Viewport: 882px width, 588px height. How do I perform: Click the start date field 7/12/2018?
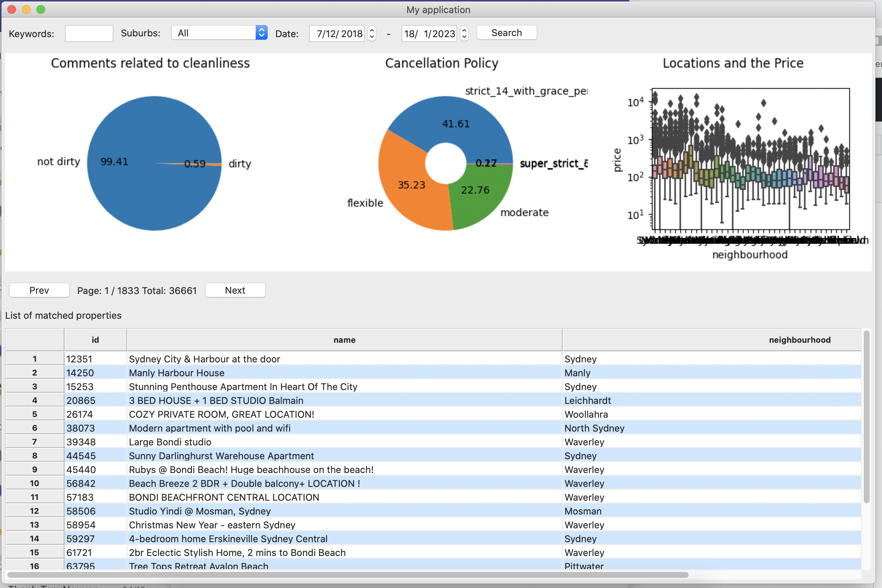click(x=336, y=33)
